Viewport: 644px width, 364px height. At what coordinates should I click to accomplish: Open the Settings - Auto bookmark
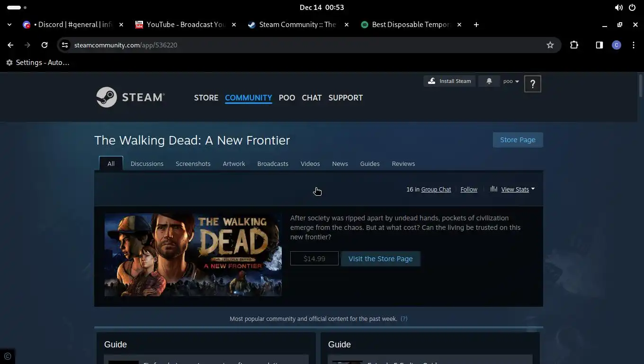pos(38,63)
